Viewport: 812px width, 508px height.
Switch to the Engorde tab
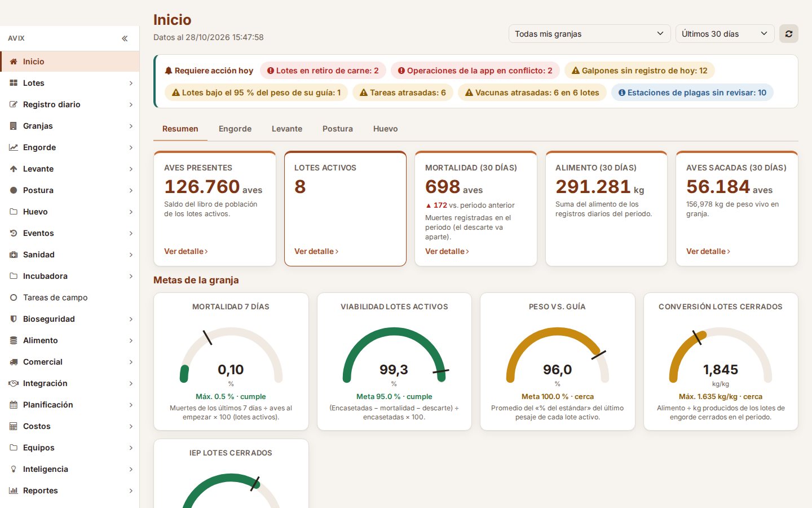point(235,129)
